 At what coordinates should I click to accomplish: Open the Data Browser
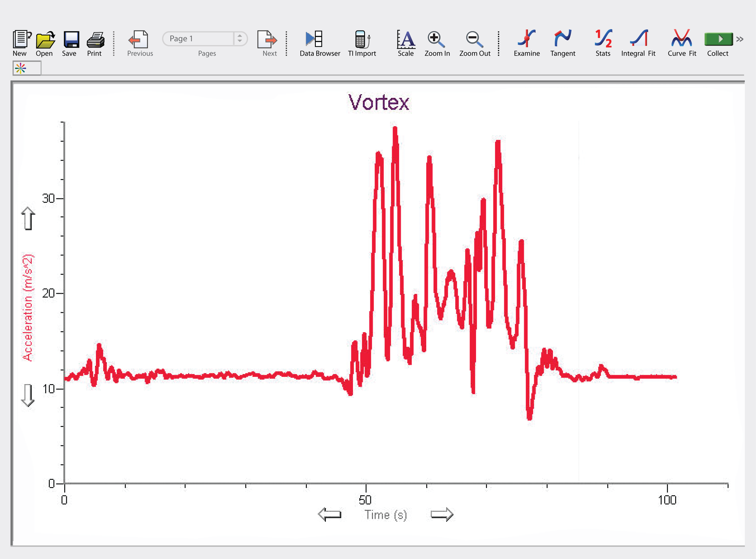314,39
